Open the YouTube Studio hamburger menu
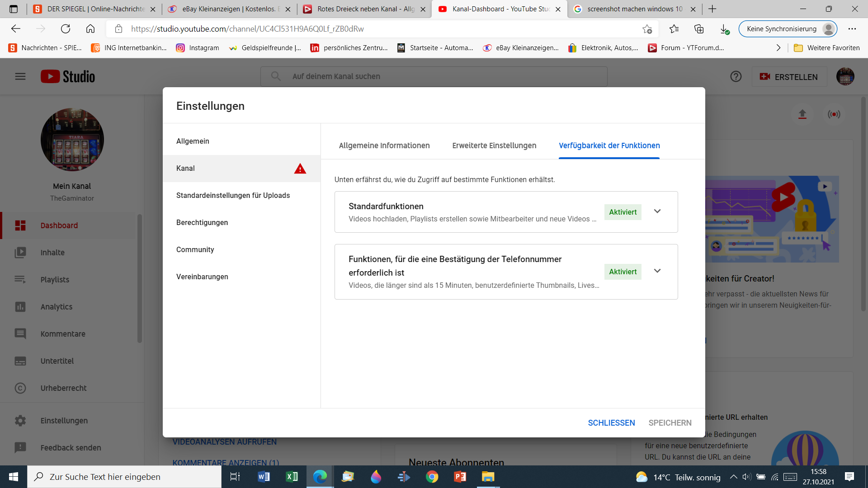This screenshot has height=488, width=868. pos(20,76)
